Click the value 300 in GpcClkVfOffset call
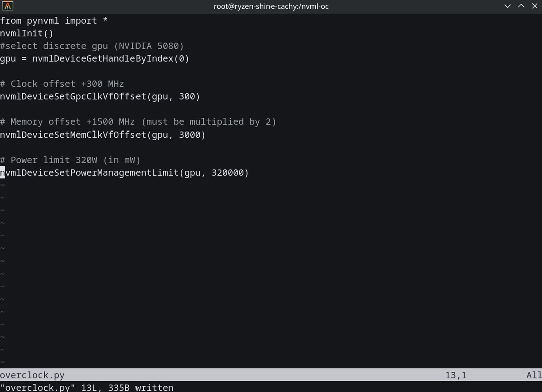542x392 pixels. pos(187,96)
